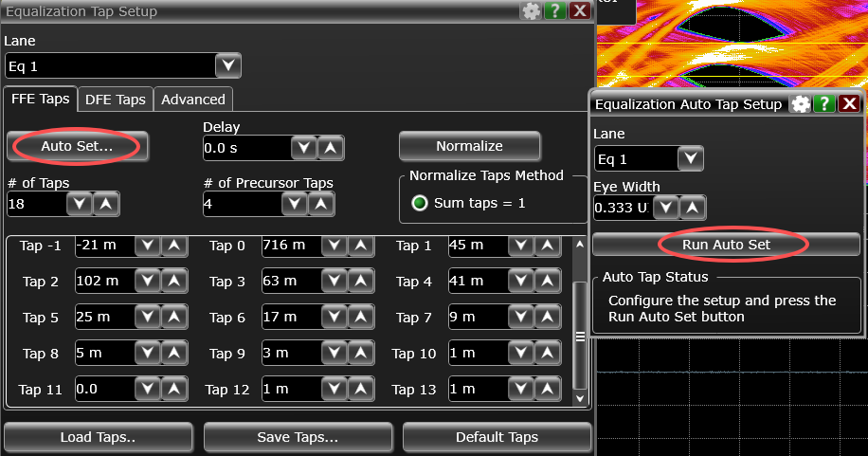The image size is (868, 456).
Task: Click the Tap 5 field showing 25 m
Action: (105, 318)
